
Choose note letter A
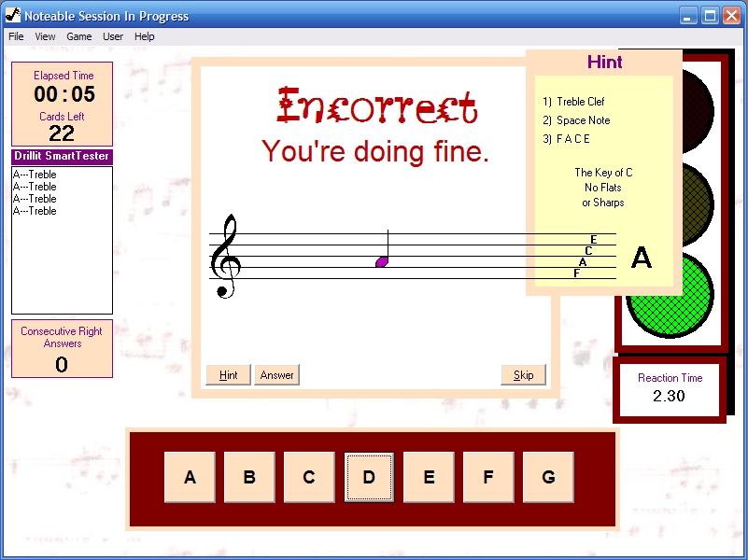[x=190, y=477]
